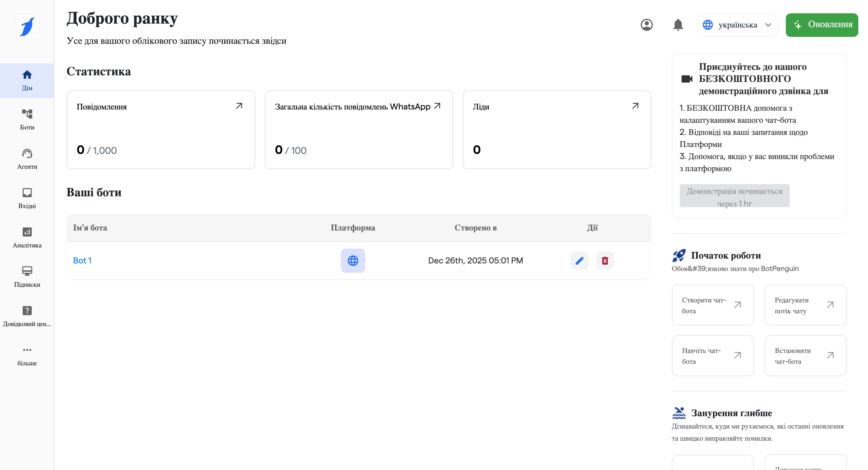Open Підписки in the sidebar
This screenshot has width=868, height=470.
pos(27,276)
